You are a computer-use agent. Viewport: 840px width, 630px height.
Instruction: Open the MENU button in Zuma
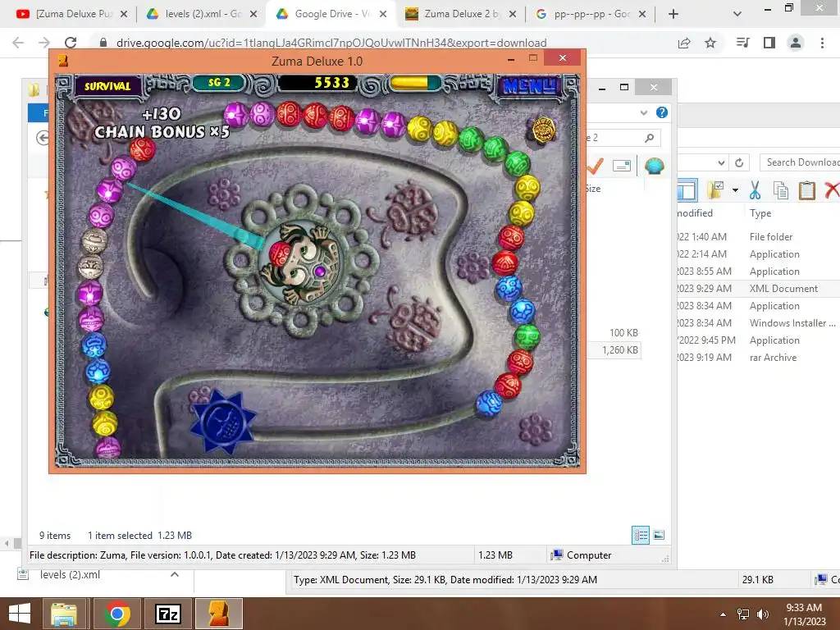tap(529, 85)
